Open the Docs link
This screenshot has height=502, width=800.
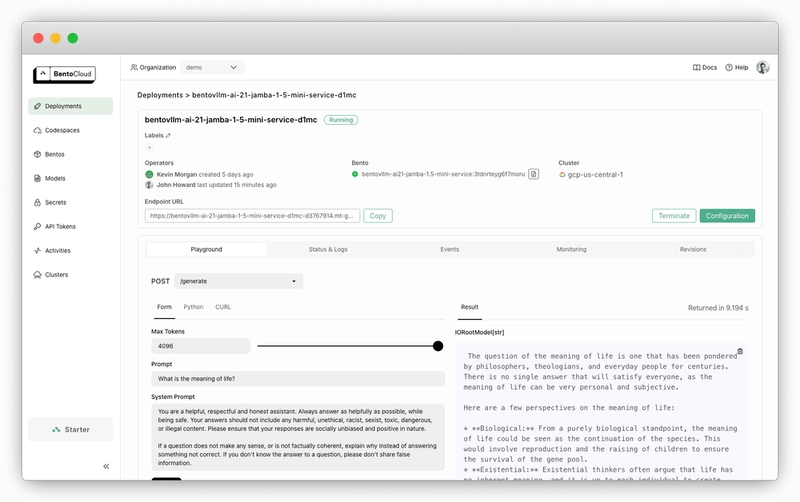tap(705, 67)
